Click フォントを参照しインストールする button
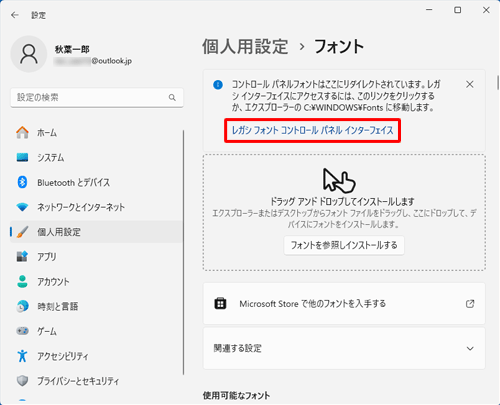500x405 pixels. pos(344,245)
